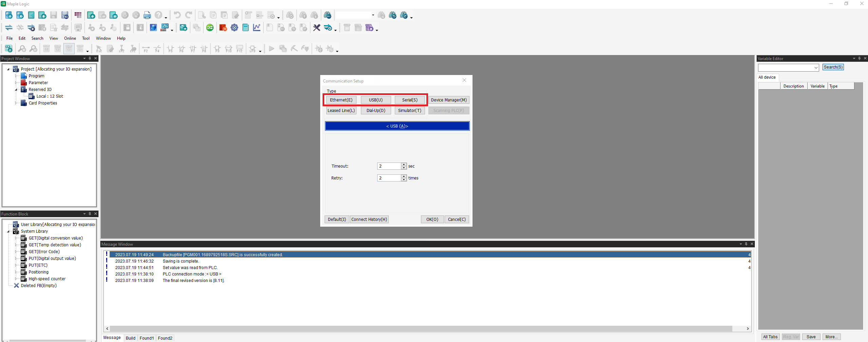The height and width of the screenshot is (342, 868).
Task: Pin the Message Window panel
Action: click(746, 244)
